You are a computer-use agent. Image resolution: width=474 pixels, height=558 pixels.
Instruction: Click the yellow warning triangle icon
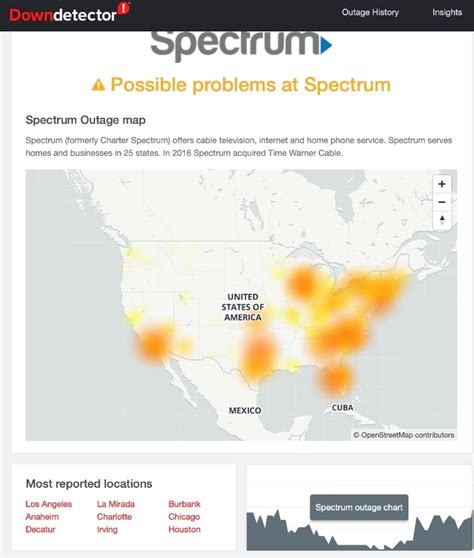(x=98, y=85)
